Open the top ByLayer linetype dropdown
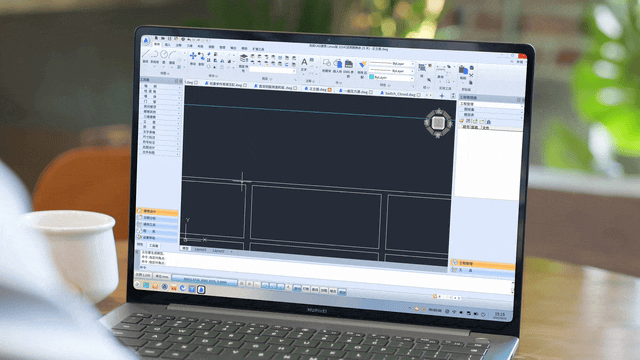 (391, 64)
